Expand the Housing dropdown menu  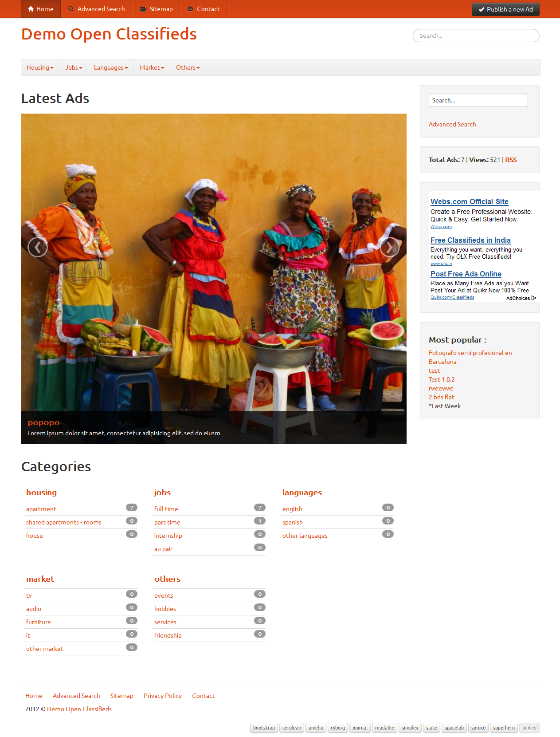coord(40,67)
